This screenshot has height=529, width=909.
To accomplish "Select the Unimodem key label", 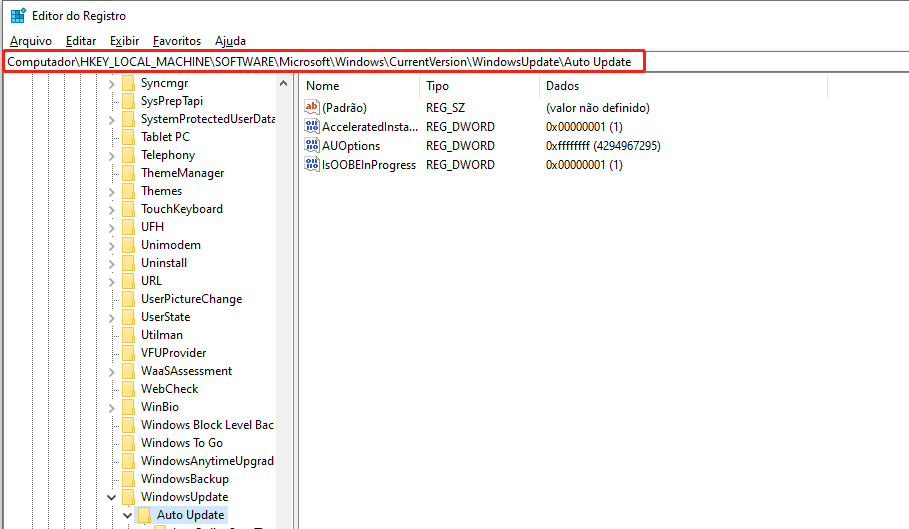I will (x=170, y=245).
